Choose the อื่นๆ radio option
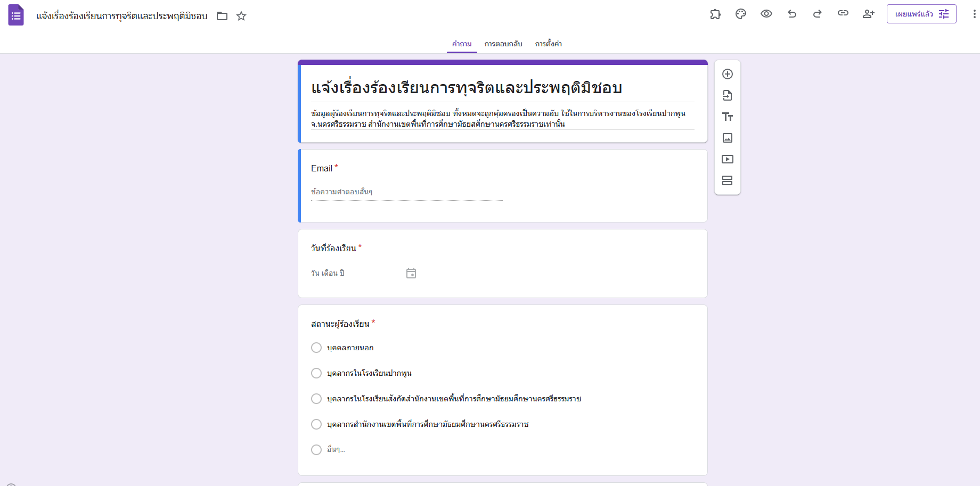This screenshot has width=980, height=486. [316, 450]
